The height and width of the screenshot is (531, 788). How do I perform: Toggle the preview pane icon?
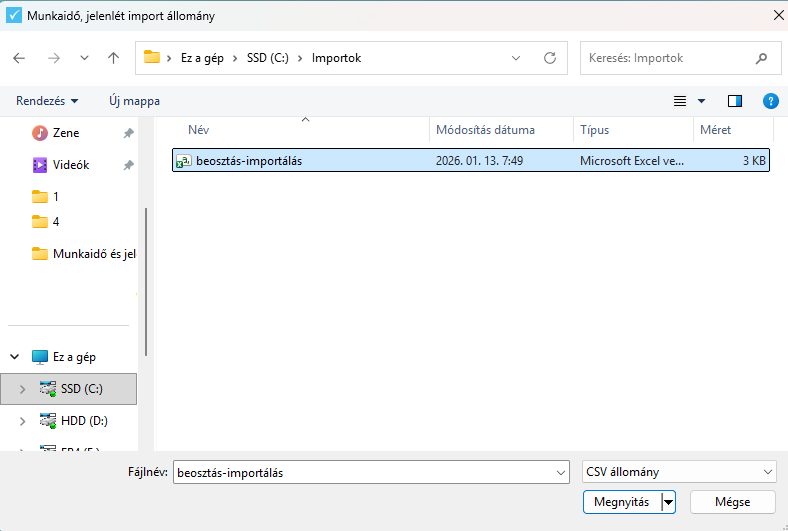click(x=735, y=101)
